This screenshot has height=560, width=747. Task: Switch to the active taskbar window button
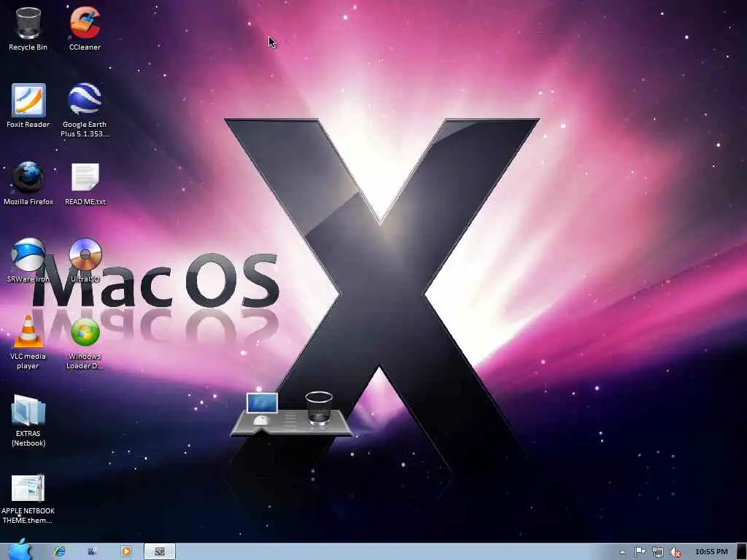[160, 551]
